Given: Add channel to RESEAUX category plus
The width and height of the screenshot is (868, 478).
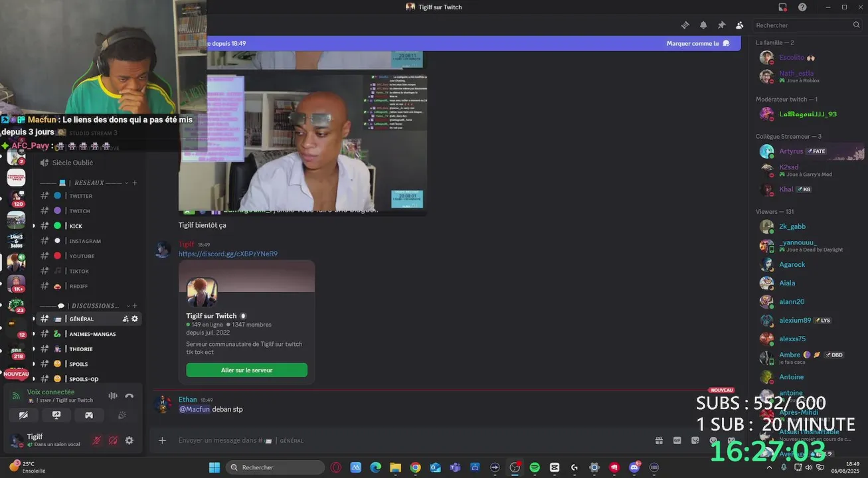Looking at the screenshot, I should point(135,183).
